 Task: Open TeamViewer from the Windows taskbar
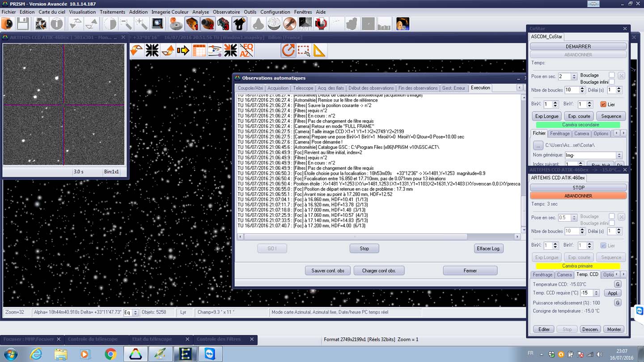pyautogui.click(x=210, y=354)
